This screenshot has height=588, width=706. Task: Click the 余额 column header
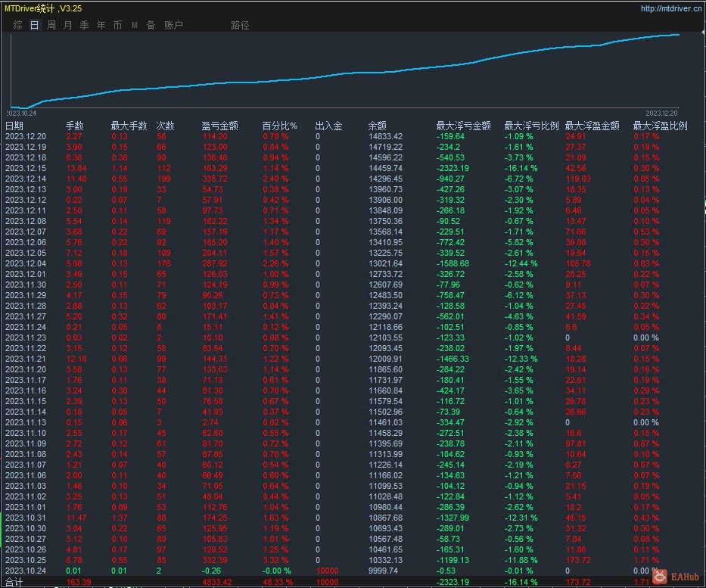(378, 126)
